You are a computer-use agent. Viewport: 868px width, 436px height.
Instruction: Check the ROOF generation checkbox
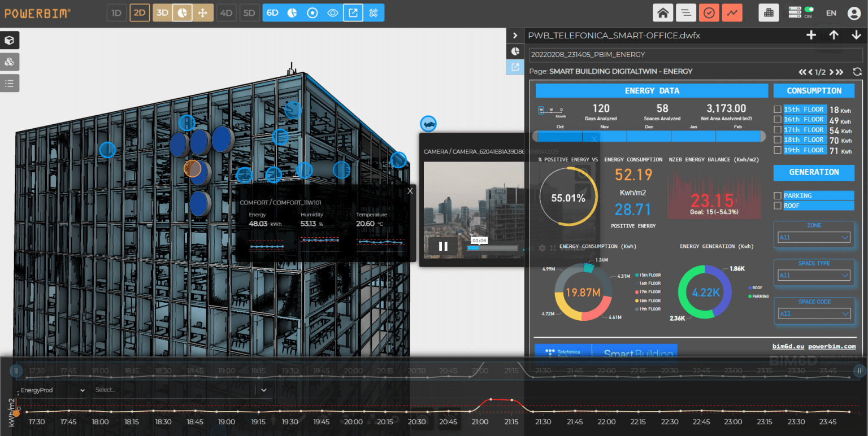click(777, 206)
